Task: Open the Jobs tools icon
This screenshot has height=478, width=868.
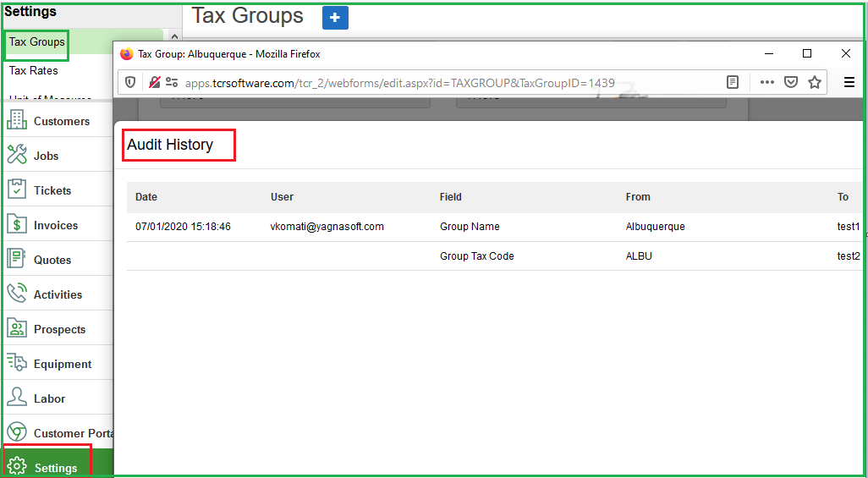Action: (x=17, y=156)
